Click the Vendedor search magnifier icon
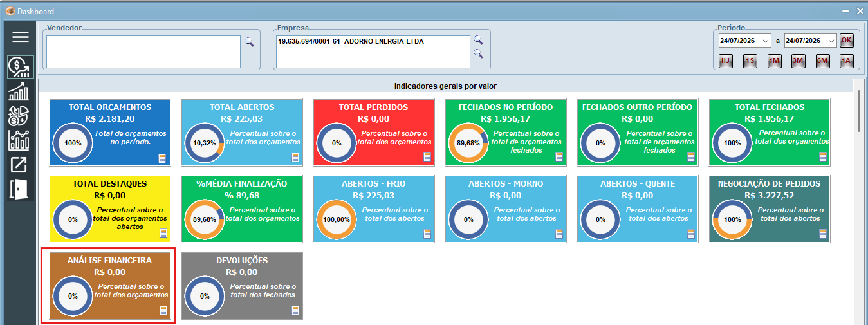868x325 pixels. click(x=249, y=42)
